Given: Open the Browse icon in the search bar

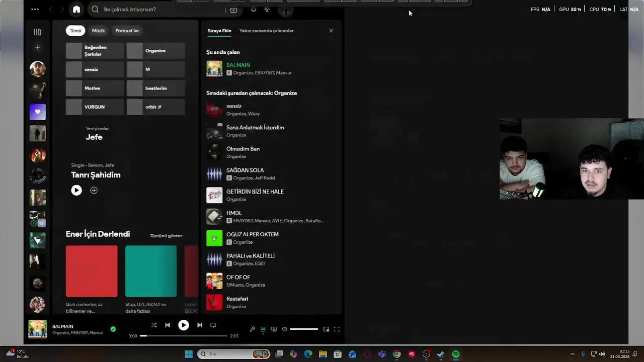Looking at the screenshot, I should click(x=233, y=10).
